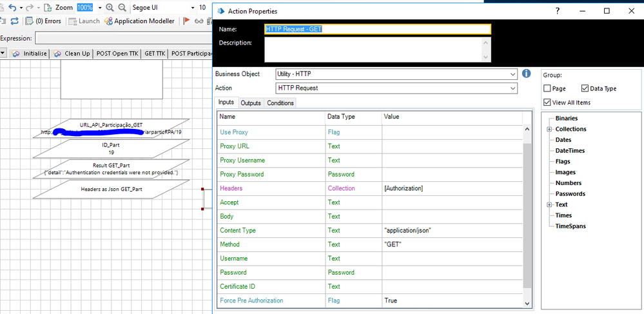Switch to the Conditions tab
This screenshot has height=314, width=644.
280,103
